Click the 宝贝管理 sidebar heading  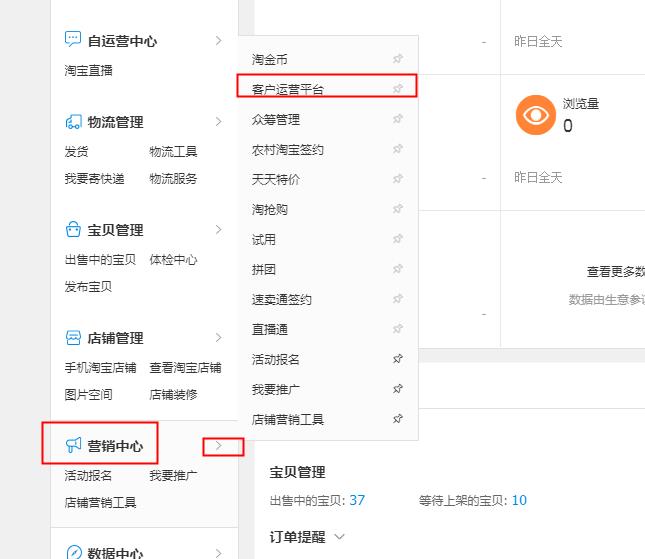pos(115,230)
